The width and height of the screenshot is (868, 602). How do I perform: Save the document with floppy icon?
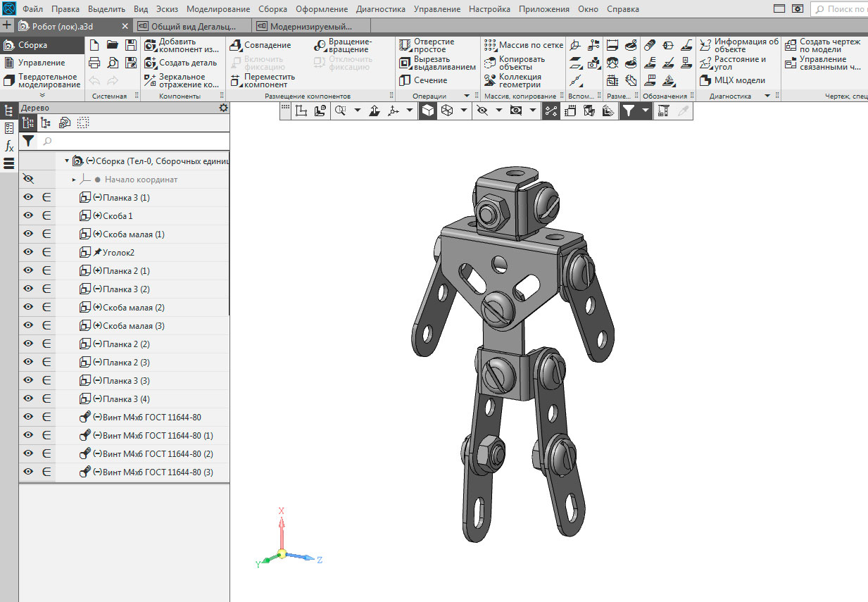pyautogui.click(x=130, y=45)
